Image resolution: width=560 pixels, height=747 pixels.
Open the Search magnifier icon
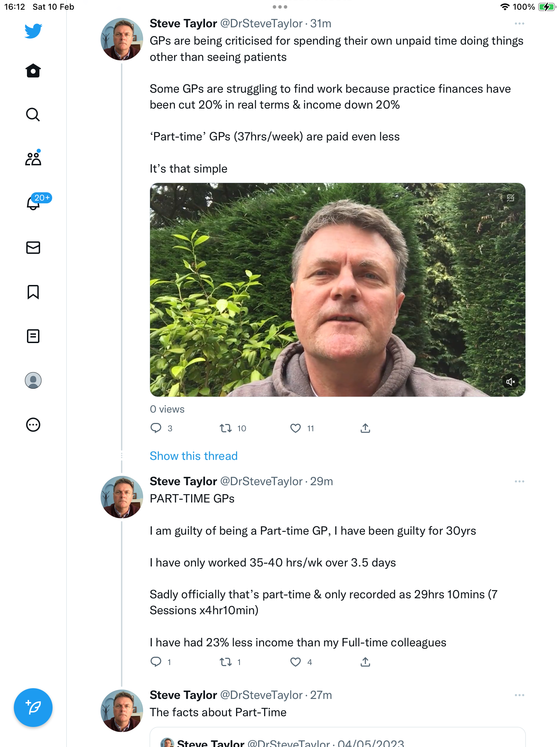(33, 115)
